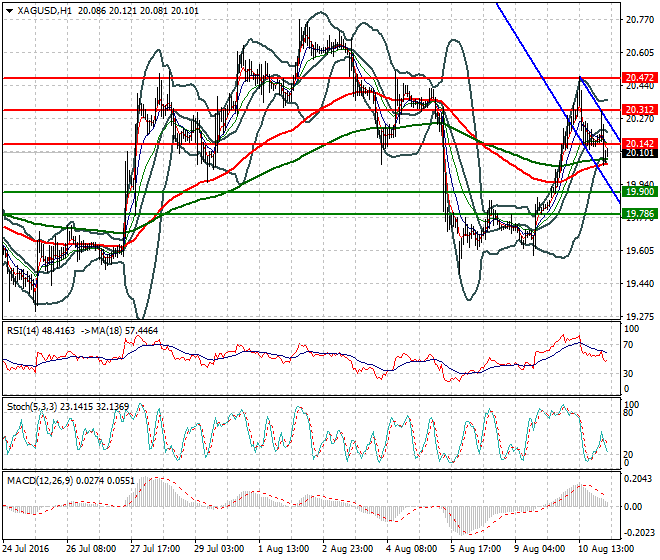The height and width of the screenshot is (560, 660).
Task: Click the Stochastic scale value 80
Action: (628, 413)
